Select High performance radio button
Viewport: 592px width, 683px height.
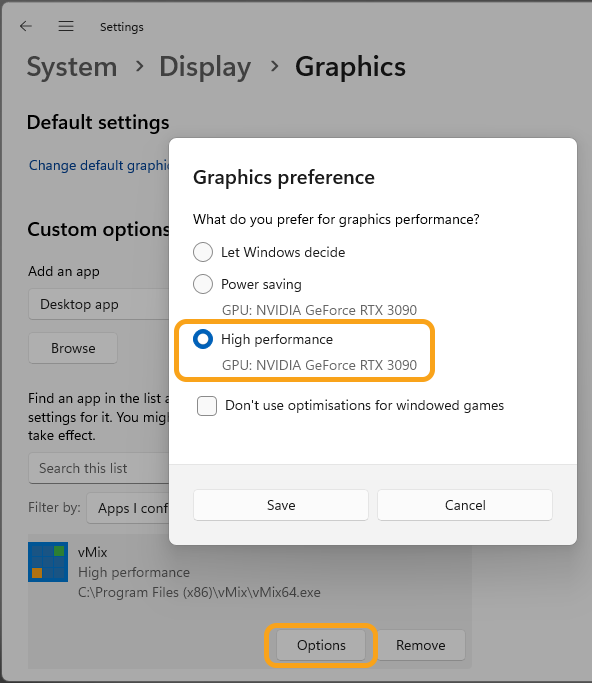(203, 339)
